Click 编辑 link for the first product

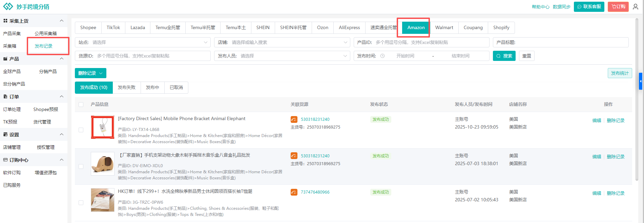coord(596,120)
